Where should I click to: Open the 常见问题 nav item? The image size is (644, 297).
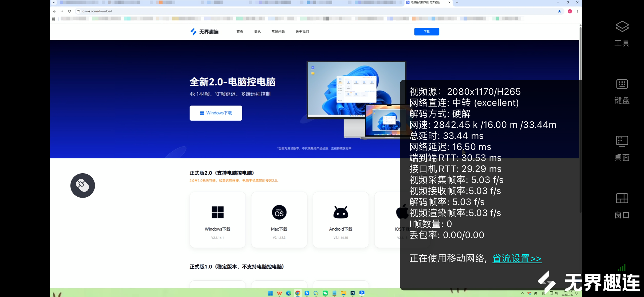278,32
